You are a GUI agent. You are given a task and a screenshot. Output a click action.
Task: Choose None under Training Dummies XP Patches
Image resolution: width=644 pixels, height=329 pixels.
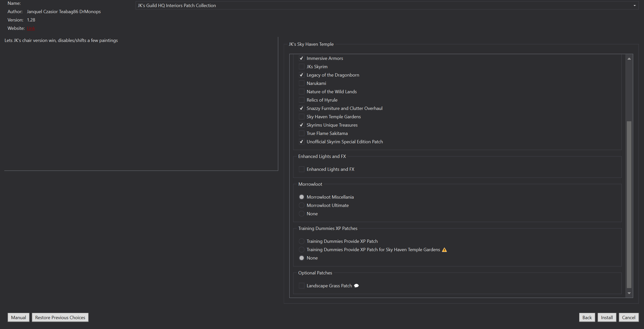(x=301, y=258)
